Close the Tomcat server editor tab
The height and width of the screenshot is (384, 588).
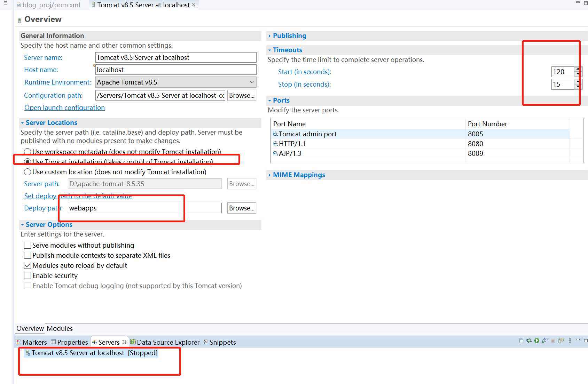[x=194, y=5]
